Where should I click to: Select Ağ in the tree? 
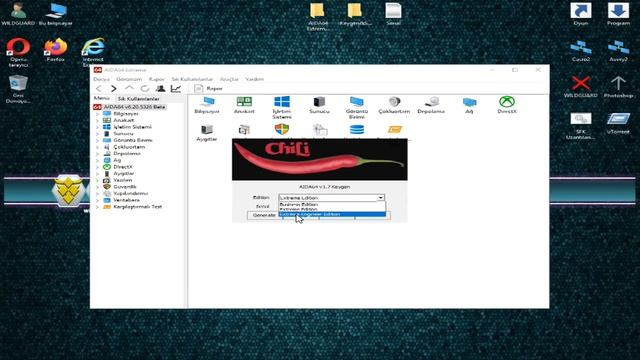point(117,160)
